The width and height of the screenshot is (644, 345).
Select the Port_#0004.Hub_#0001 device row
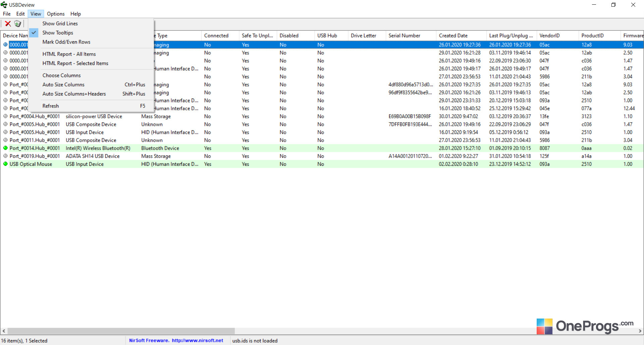click(x=322, y=116)
